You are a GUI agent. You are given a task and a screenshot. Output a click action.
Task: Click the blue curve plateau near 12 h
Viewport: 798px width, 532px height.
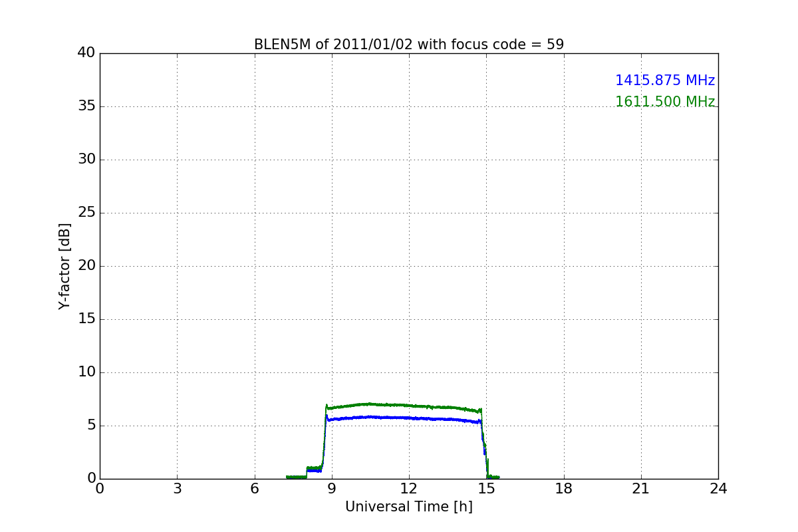[409, 418]
